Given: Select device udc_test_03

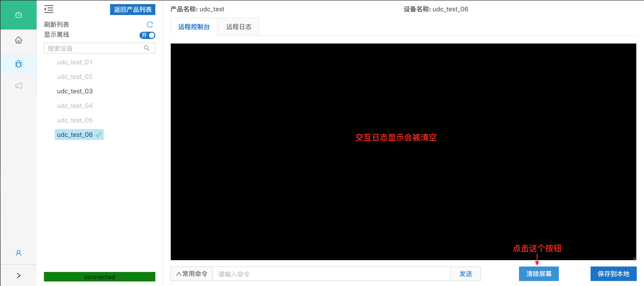Looking at the screenshot, I should tap(75, 91).
